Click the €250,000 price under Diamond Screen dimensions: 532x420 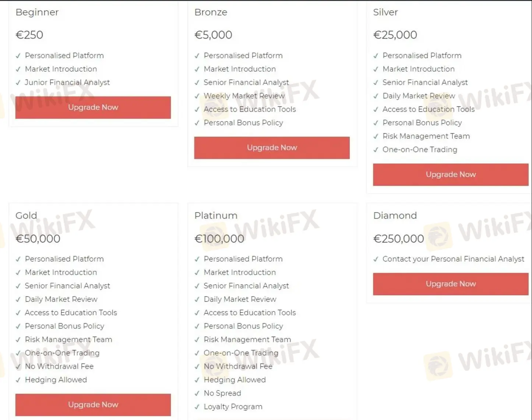[399, 239]
